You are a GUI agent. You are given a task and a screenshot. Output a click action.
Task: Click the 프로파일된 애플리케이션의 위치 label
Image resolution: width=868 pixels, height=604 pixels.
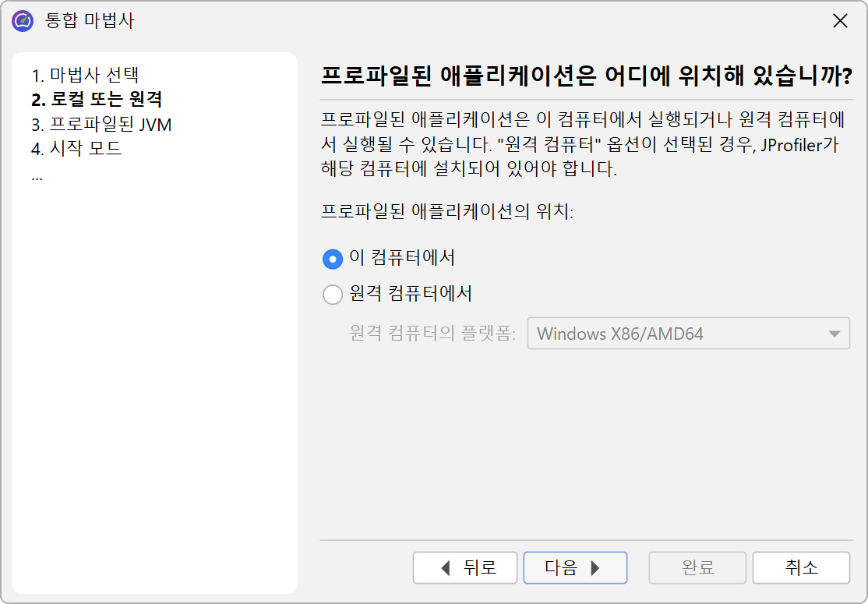447,211
